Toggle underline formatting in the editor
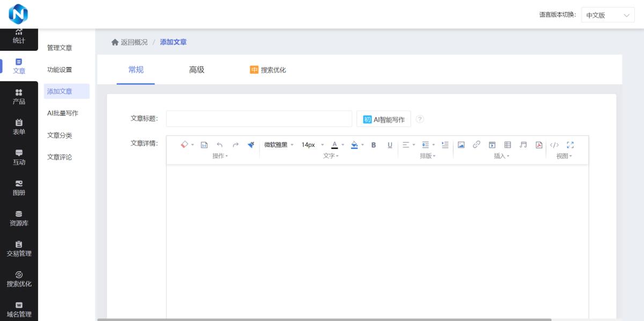This screenshot has height=321, width=644. [x=390, y=145]
